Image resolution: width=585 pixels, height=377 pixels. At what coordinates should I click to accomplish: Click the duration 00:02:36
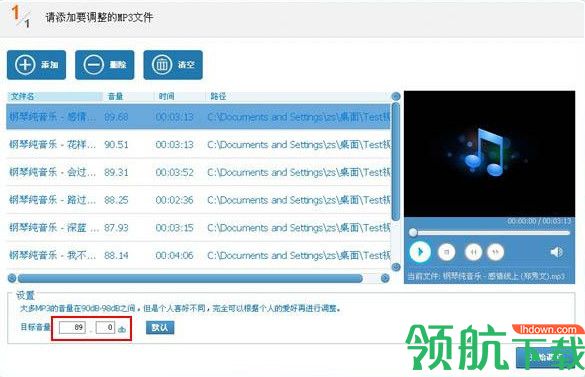click(x=175, y=200)
